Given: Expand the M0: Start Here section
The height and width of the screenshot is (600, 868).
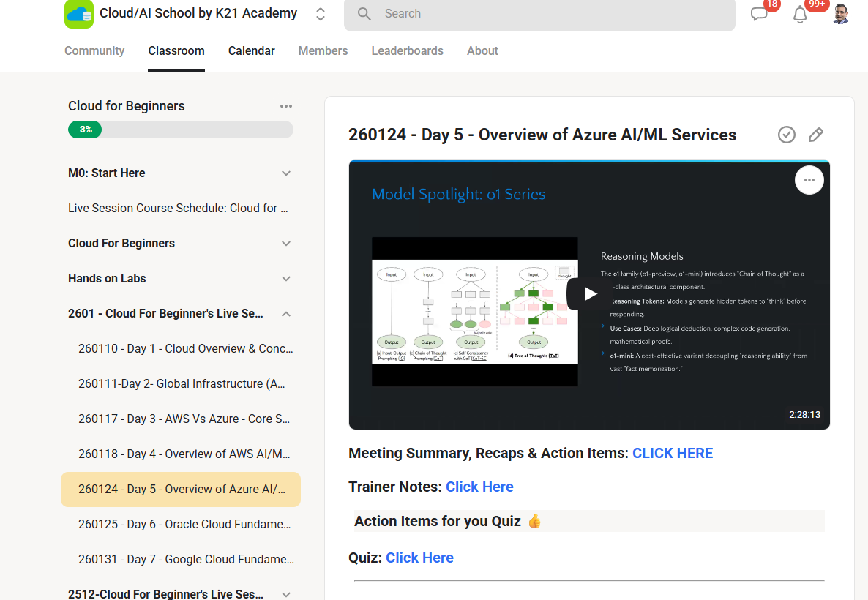Looking at the screenshot, I should pyautogui.click(x=285, y=173).
